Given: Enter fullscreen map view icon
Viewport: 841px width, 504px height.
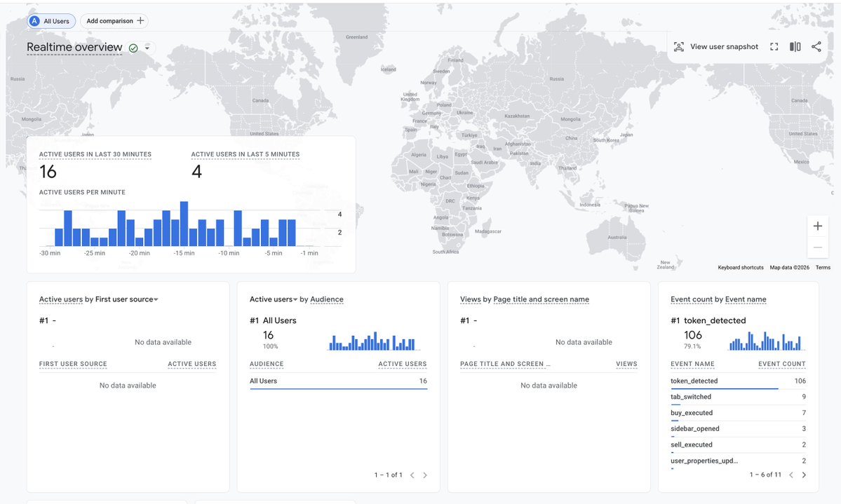Looking at the screenshot, I should (774, 47).
